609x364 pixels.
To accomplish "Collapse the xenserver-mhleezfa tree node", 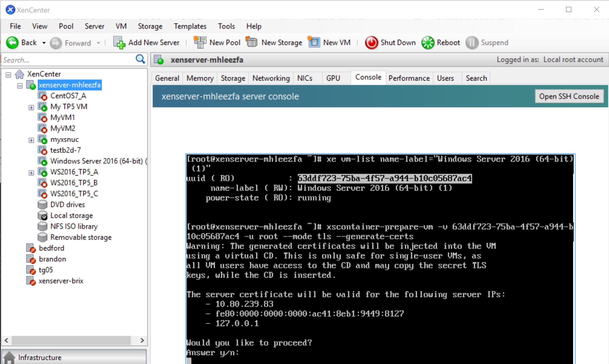I will coord(20,86).
